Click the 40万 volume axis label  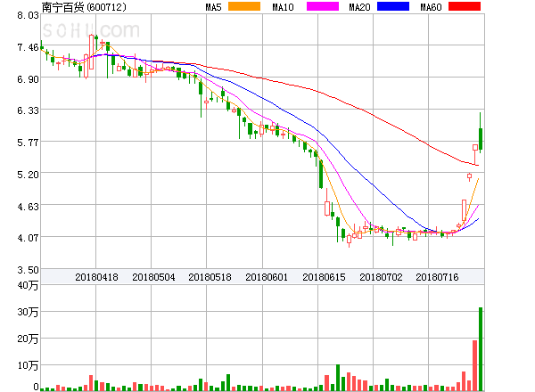click(x=28, y=285)
